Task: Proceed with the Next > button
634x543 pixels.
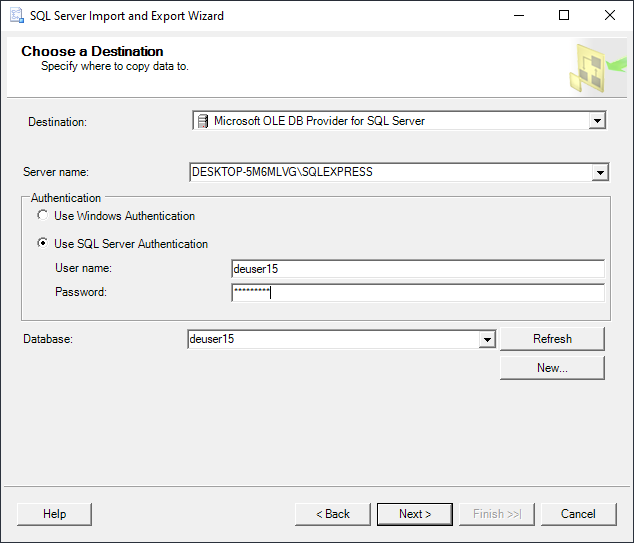Action: [x=415, y=514]
